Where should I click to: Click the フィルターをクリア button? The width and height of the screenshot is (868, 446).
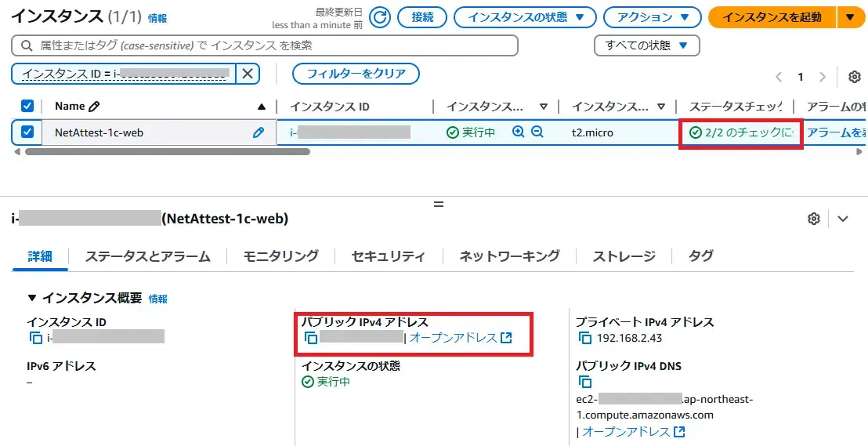356,74
